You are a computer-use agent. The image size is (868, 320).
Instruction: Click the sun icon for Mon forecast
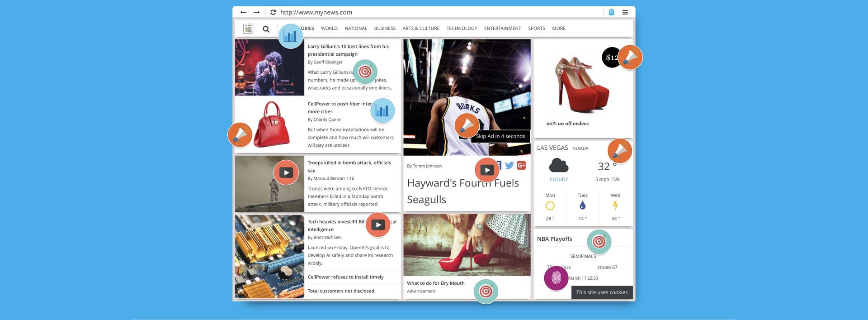550,206
